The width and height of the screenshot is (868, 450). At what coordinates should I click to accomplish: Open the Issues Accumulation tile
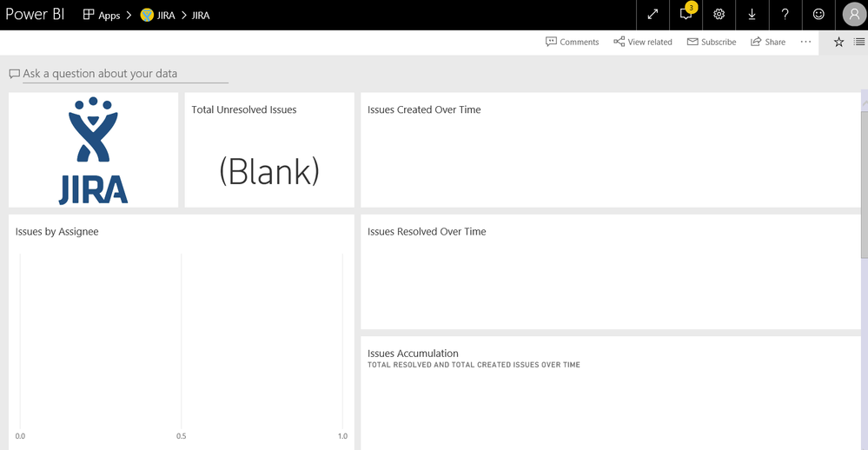pyautogui.click(x=611, y=393)
